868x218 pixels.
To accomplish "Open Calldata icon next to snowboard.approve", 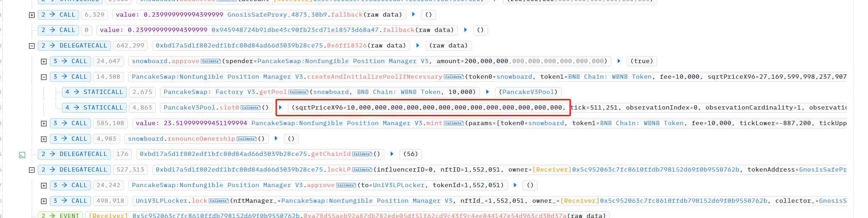I will (x=211, y=61).
